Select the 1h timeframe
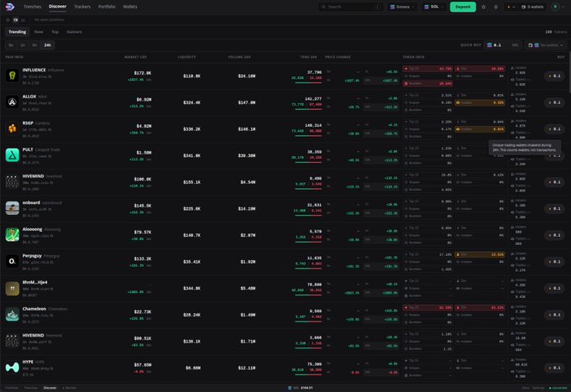Screen dimensions: 571x392 pos(23,45)
